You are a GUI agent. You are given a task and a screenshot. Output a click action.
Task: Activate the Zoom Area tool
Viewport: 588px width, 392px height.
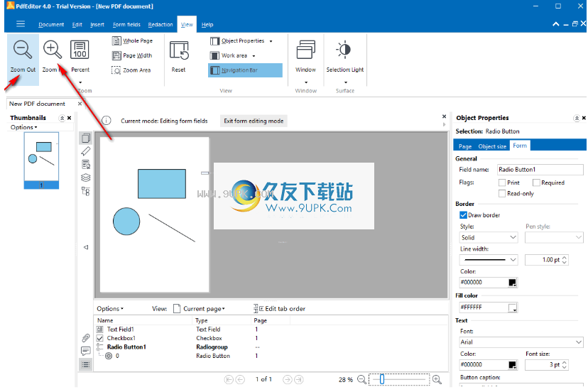131,70
